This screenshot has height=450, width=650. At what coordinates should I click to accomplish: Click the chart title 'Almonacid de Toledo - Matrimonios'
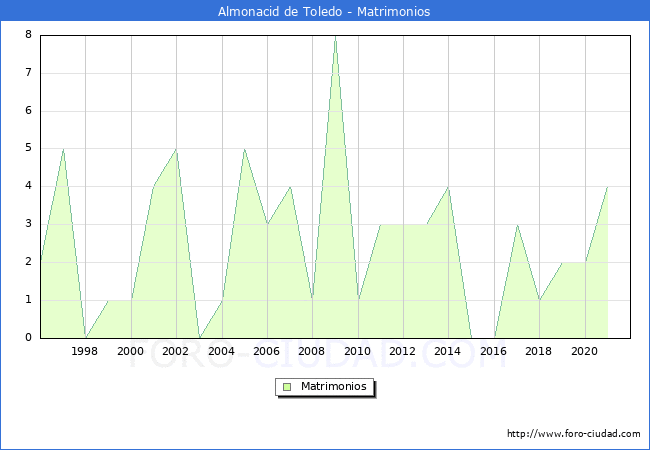pyautogui.click(x=324, y=11)
